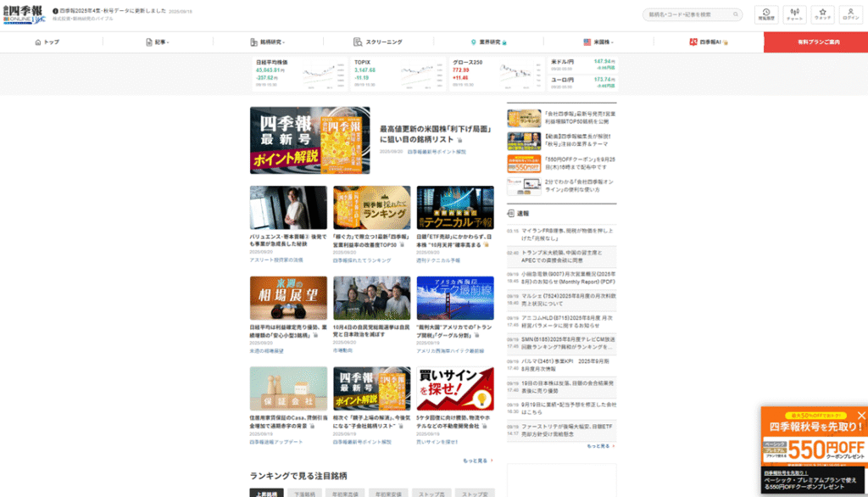This screenshot has height=497, width=868.
Task: Click the 速報 news section icon
Action: (511, 214)
